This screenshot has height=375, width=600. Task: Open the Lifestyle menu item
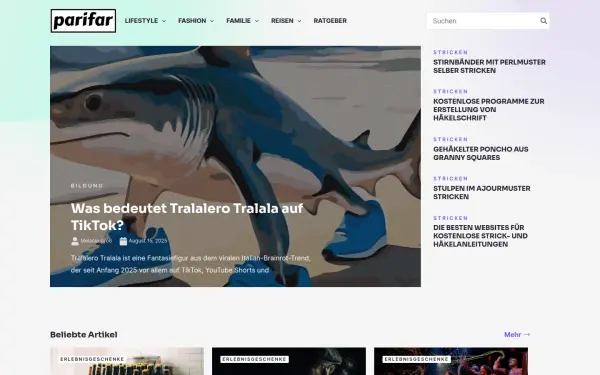click(x=141, y=21)
